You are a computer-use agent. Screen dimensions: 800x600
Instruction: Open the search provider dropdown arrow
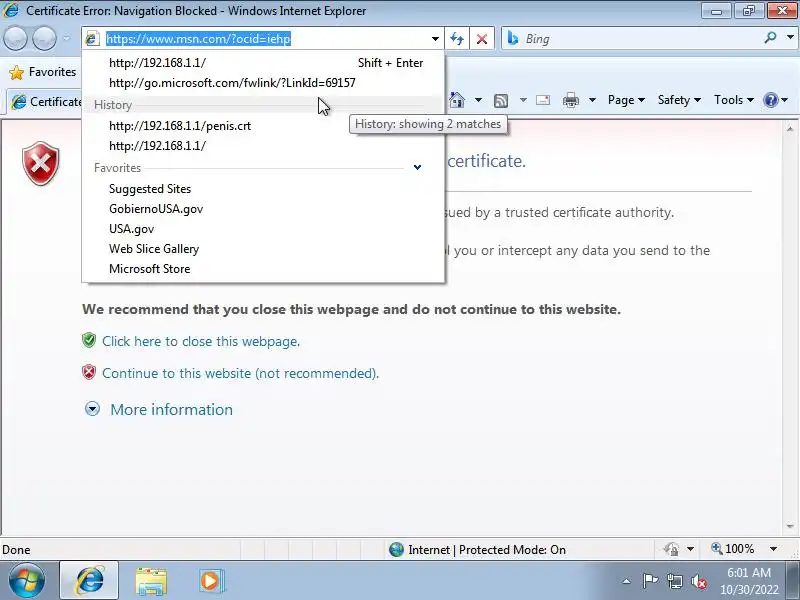tap(790, 37)
